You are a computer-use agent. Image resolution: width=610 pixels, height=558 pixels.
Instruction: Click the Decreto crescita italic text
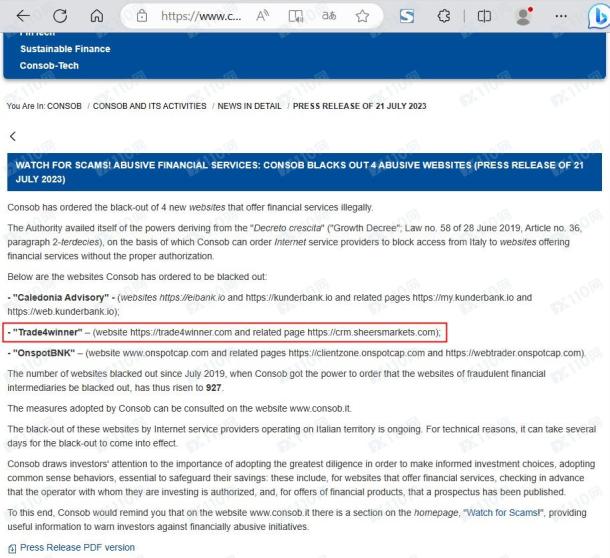click(288, 228)
